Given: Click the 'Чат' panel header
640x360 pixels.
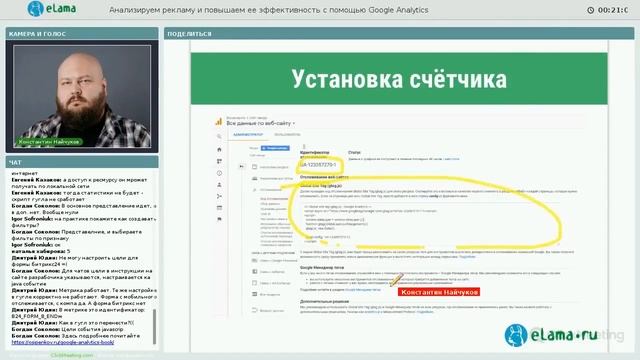Looking at the screenshot, I should tap(82, 162).
